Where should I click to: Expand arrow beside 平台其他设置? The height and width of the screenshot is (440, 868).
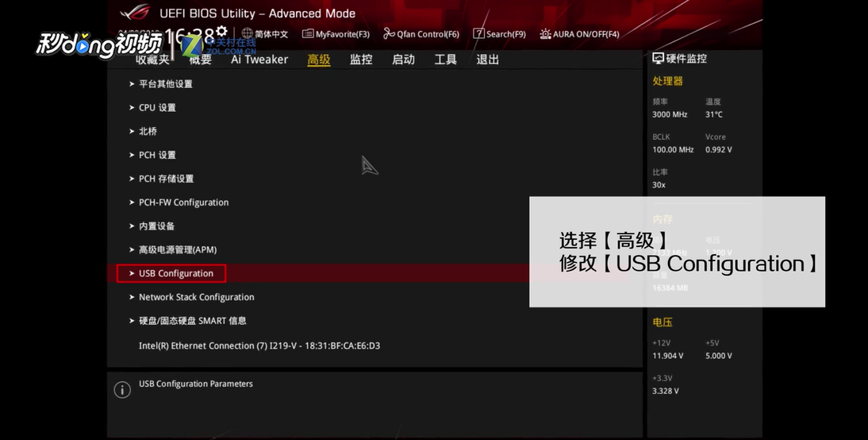pyautogui.click(x=132, y=83)
